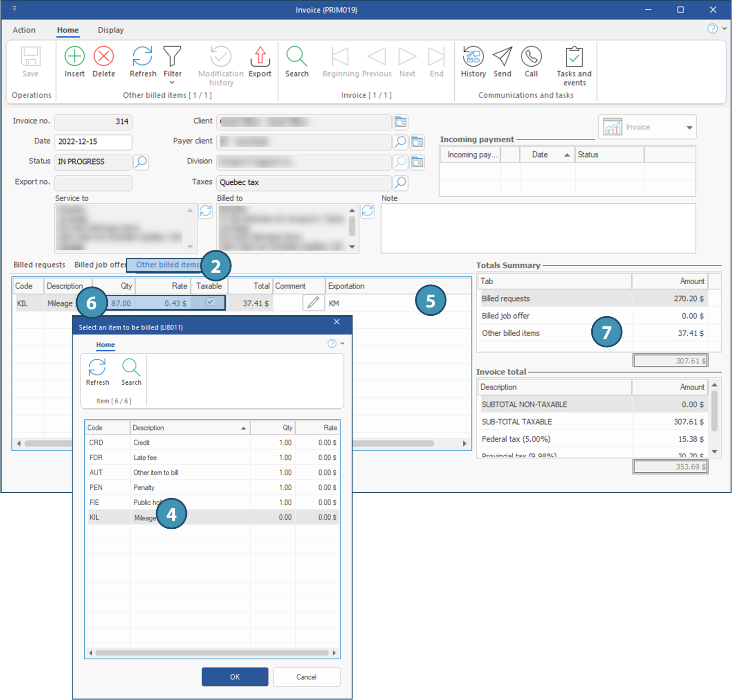Click the magnifier next to the Status field
The height and width of the screenshot is (700, 732).
[141, 162]
